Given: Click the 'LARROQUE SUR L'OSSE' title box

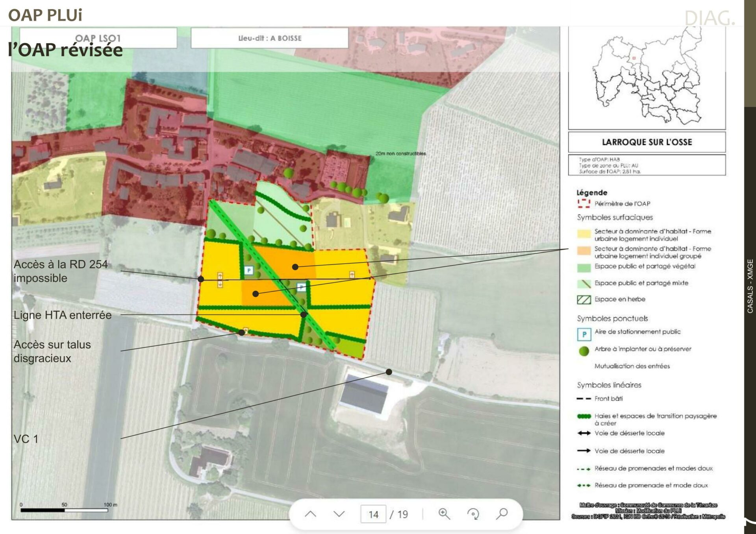Looking at the screenshot, I should (x=647, y=142).
